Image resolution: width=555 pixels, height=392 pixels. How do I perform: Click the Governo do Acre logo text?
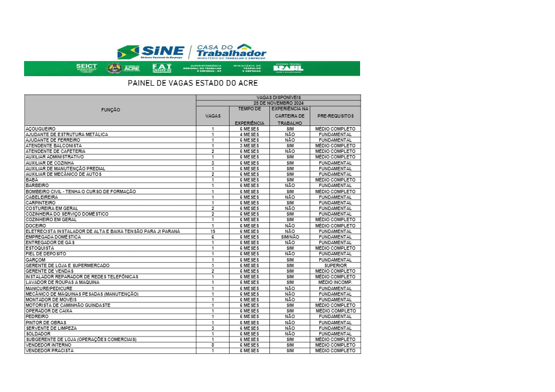pos(132,68)
